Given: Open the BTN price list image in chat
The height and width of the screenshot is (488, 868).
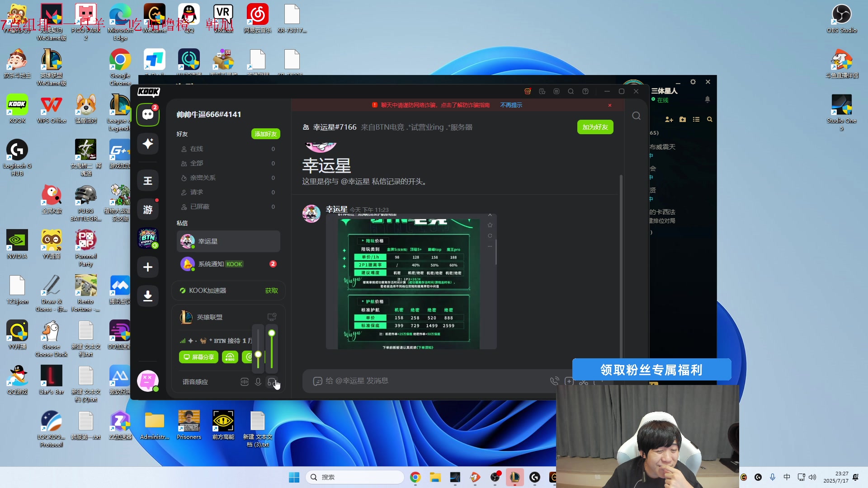Looking at the screenshot, I should (409, 284).
